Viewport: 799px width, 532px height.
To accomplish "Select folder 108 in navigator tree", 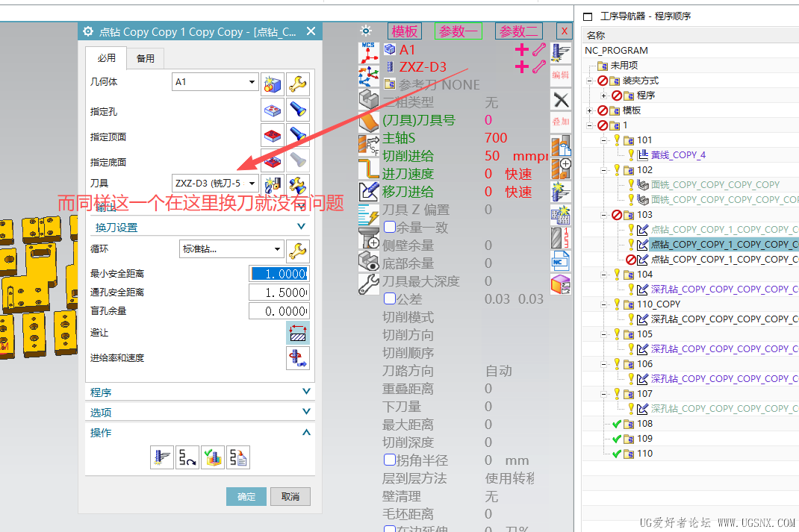I will pos(644,424).
